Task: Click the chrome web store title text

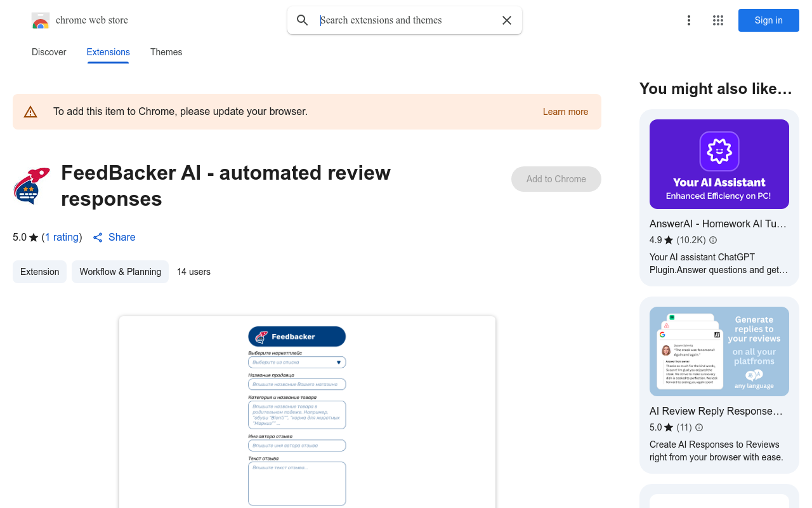Action: [x=92, y=20]
